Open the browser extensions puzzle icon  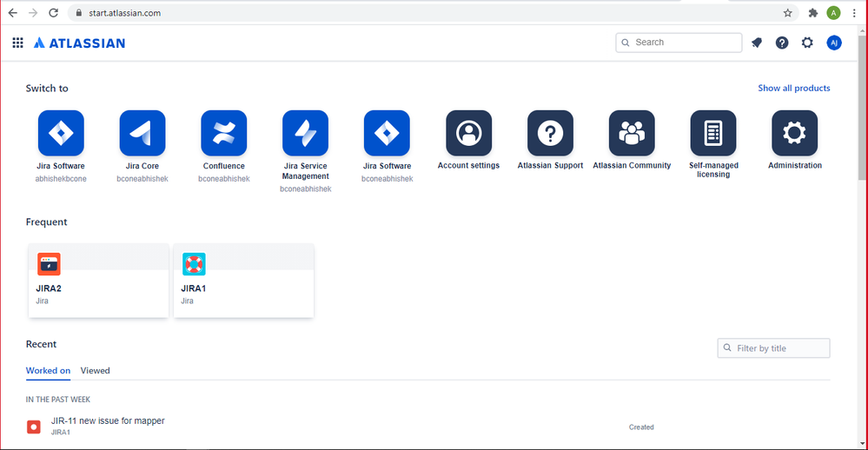(812, 13)
